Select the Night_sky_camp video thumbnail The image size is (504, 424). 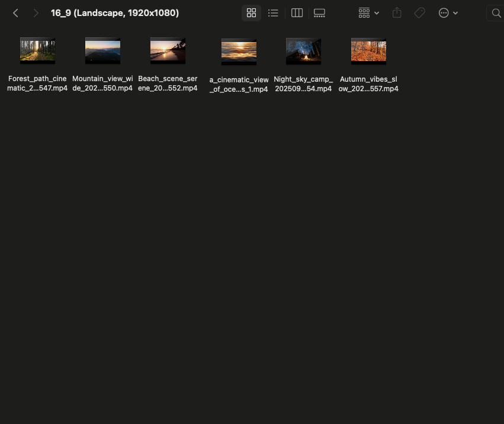[x=303, y=52]
